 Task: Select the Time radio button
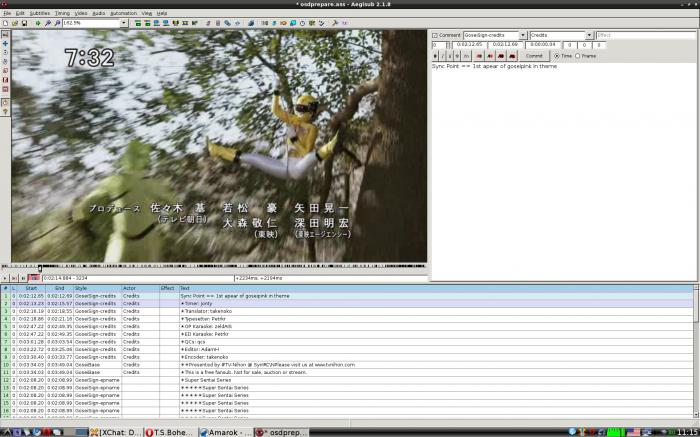point(557,56)
